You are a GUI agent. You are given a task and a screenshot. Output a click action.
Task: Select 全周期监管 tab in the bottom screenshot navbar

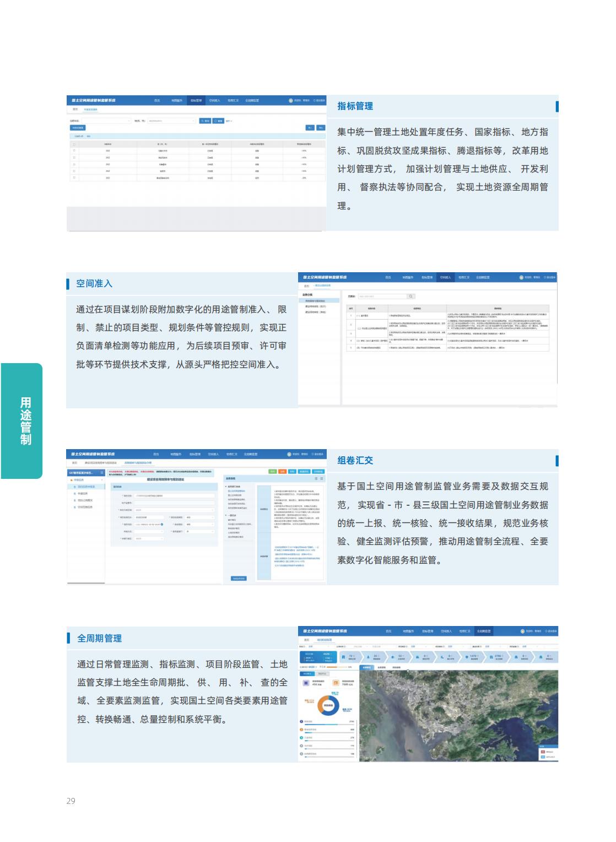[483, 631]
